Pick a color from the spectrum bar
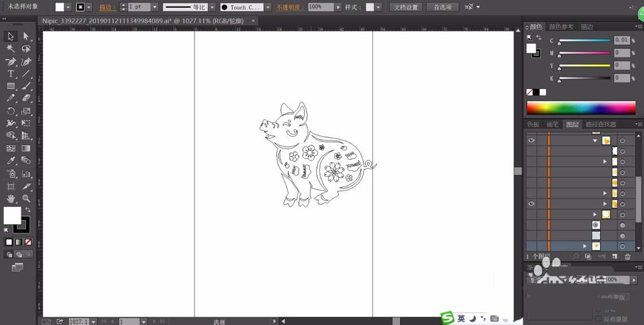The image size is (644, 325). [581, 108]
